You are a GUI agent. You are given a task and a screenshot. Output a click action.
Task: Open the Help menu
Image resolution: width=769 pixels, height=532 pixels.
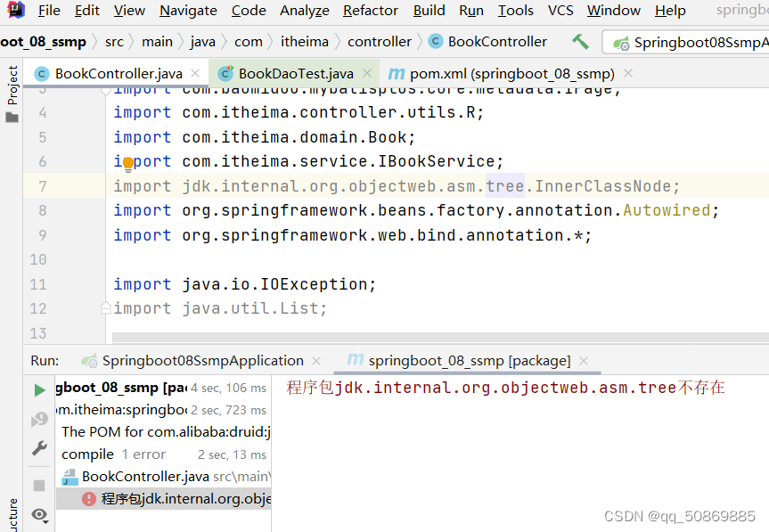[670, 11]
